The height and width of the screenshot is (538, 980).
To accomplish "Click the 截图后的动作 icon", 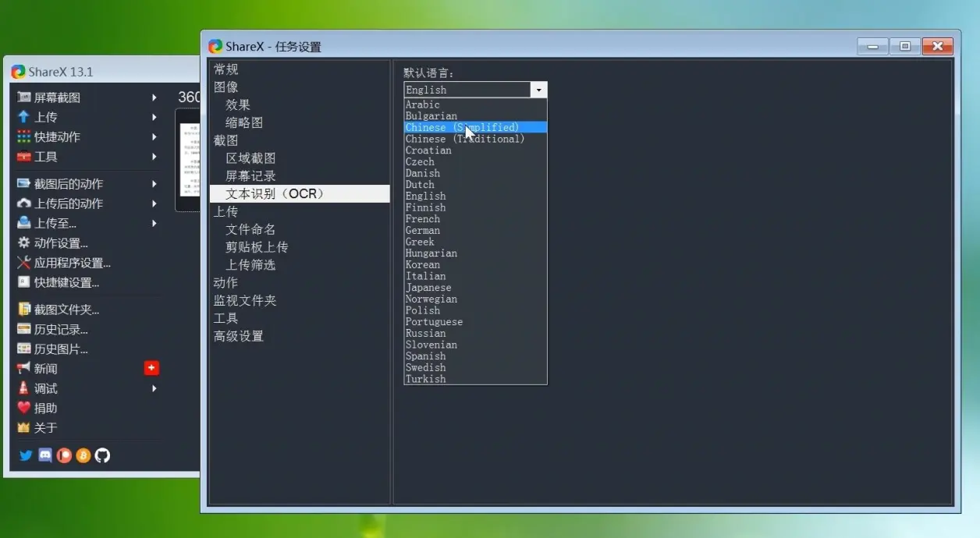I will (24, 184).
